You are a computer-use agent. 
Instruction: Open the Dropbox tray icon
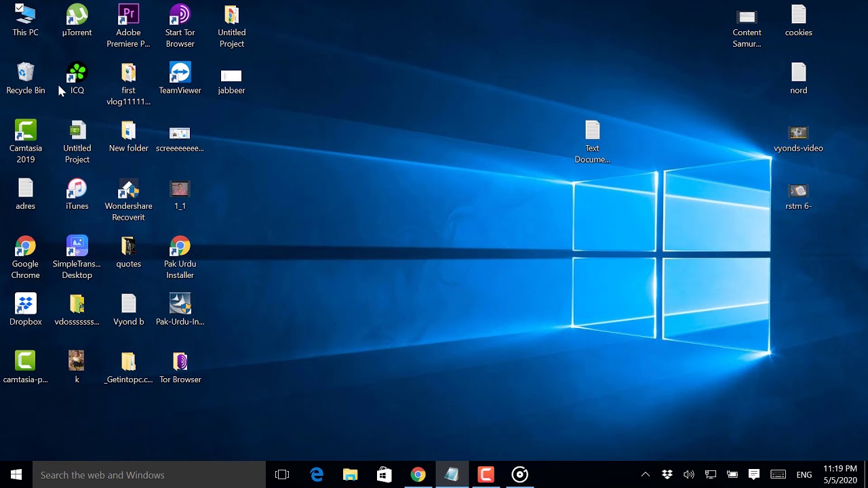coord(667,474)
